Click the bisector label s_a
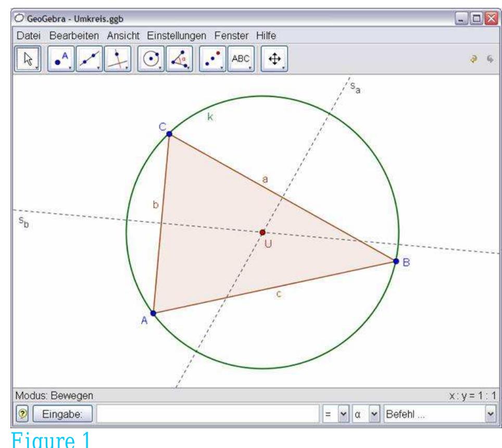502x448 pixels. [355, 87]
